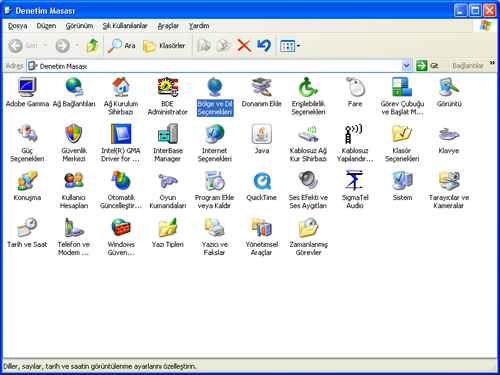Open the Geri history dropdown arrow
This screenshot has width=500, height=375.
click(45, 46)
